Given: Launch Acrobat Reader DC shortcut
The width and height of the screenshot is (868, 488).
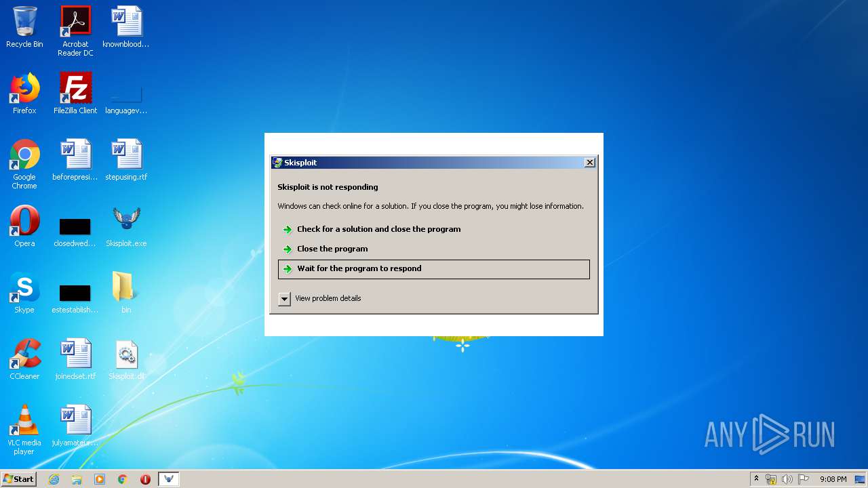Looking at the screenshot, I should (75, 31).
